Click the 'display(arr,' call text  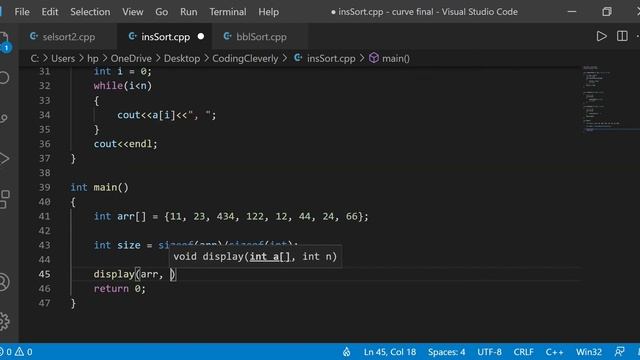coord(129,274)
